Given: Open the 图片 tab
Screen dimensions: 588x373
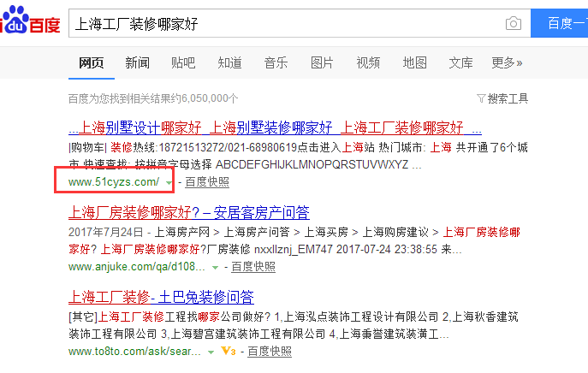Looking at the screenshot, I should 322,62.
